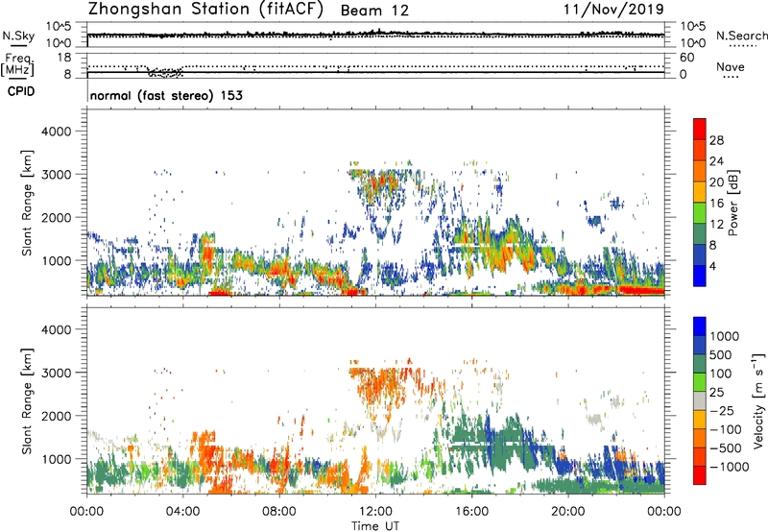
Task: Click '-100' on the Velocity color scale
Action: pos(726,429)
